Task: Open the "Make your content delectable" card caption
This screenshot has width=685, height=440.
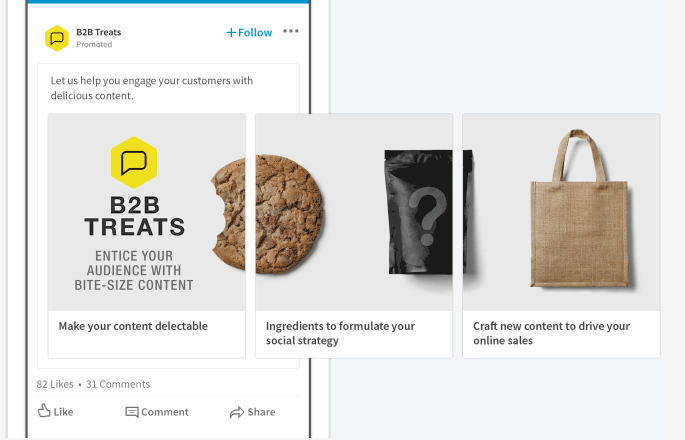Action: point(133,326)
